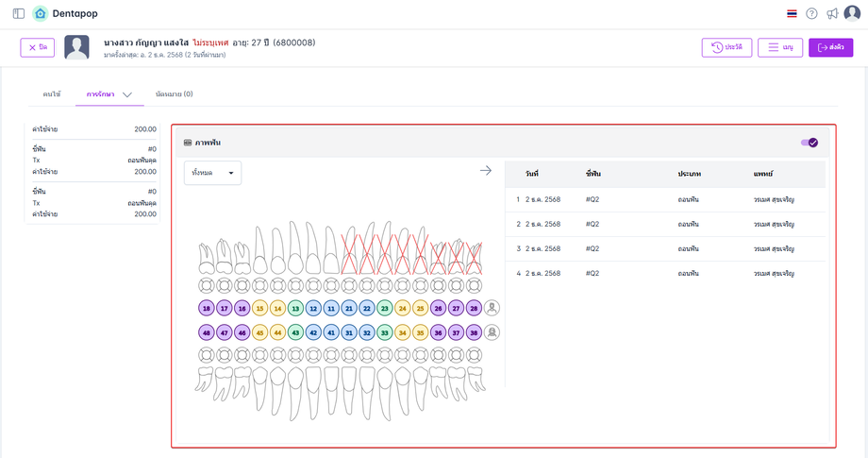Toggle the sidebar panel icon

point(19,13)
